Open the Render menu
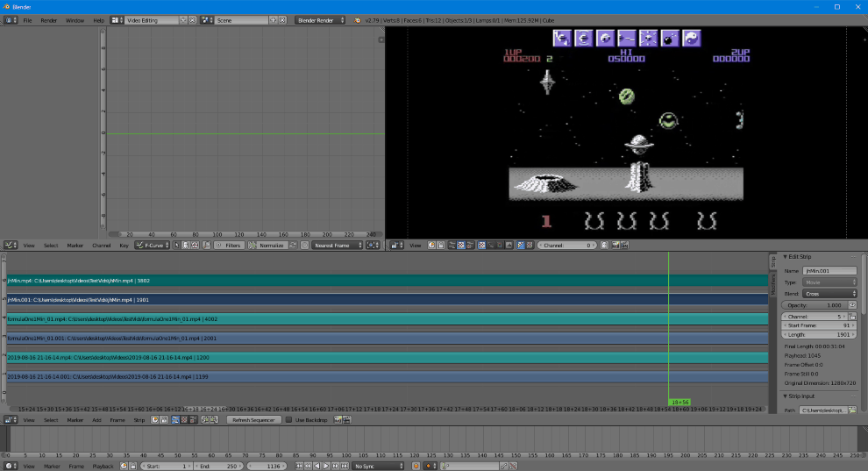Screen dimensions: 868x471 (49, 20)
